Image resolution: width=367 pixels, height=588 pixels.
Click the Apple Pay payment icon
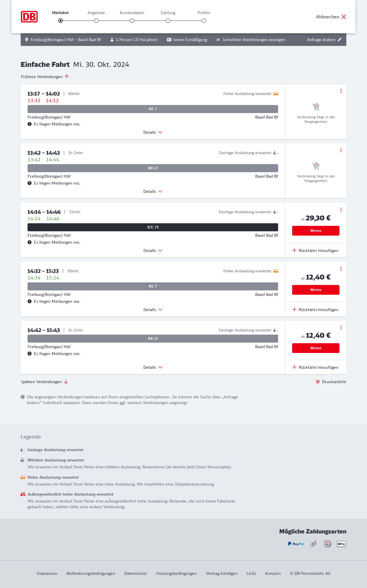(341, 544)
